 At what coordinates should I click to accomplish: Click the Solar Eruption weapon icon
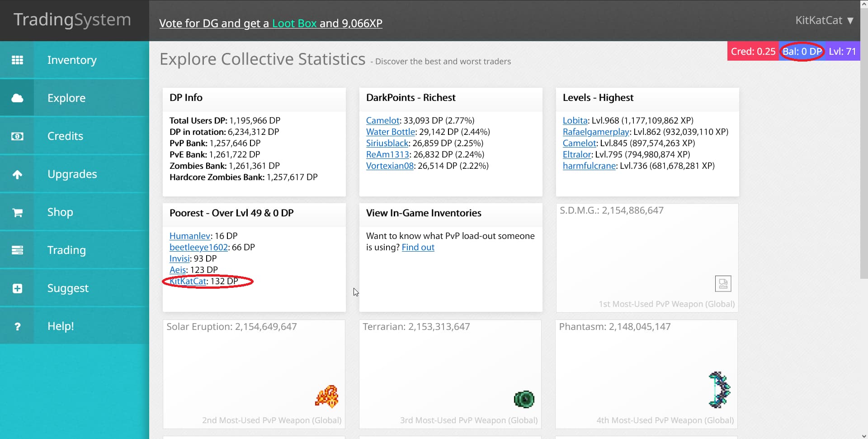click(x=327, y=396)
